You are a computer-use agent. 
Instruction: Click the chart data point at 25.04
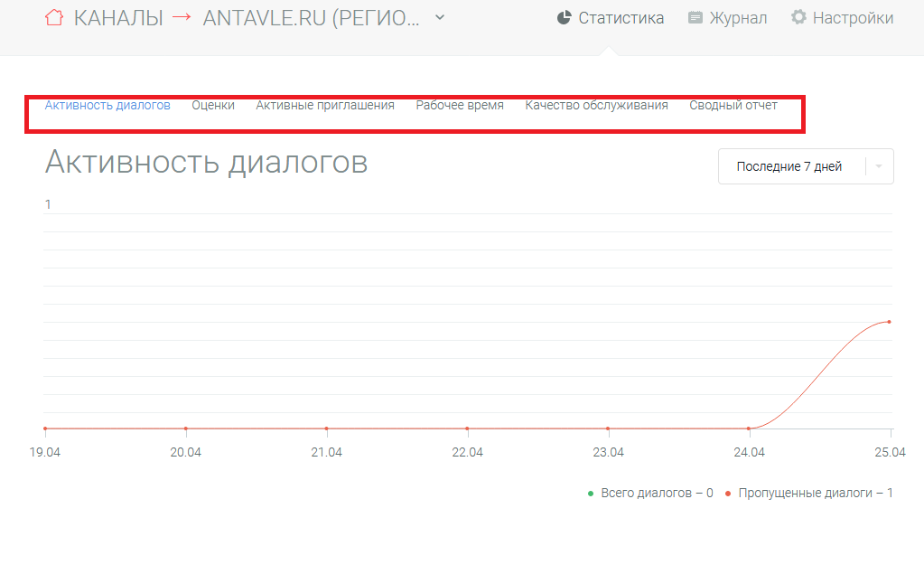point(890,322)
